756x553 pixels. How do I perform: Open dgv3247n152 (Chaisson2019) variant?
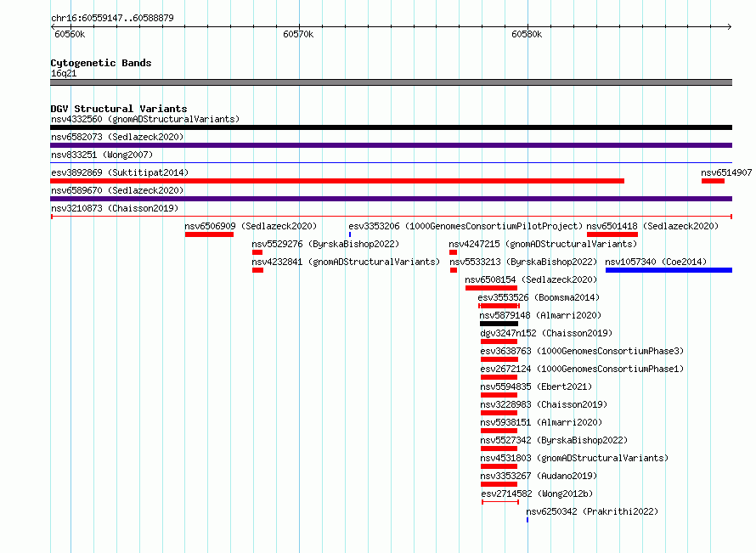pos(546,333)
